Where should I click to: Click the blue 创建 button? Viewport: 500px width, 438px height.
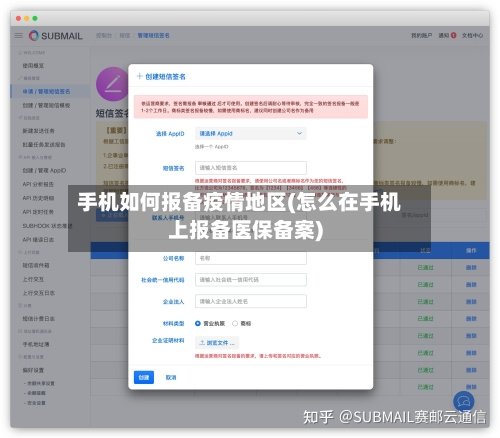click(144, 377)
